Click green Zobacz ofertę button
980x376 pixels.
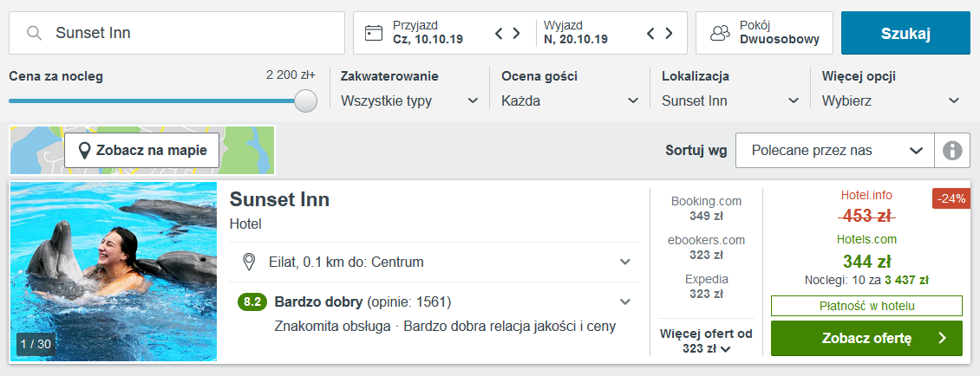(866, 339)
